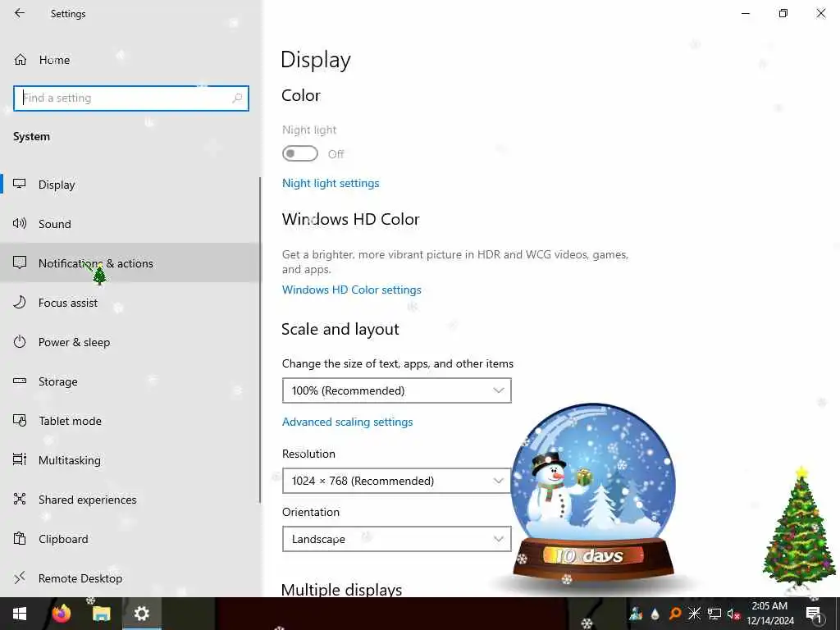Click the Tablet mode icon
The width and height of the screenshot is (840, 630).
point(20,421)
